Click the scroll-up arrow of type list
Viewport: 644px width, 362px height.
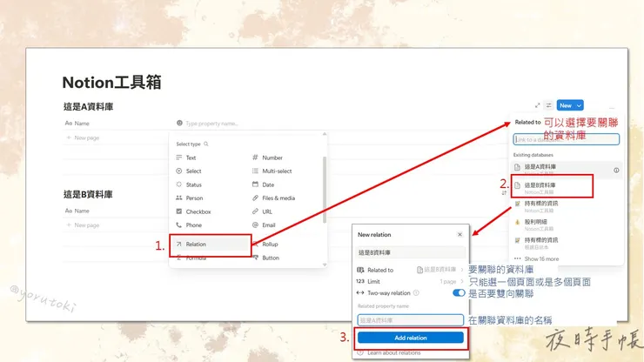[x=325, y=134]
